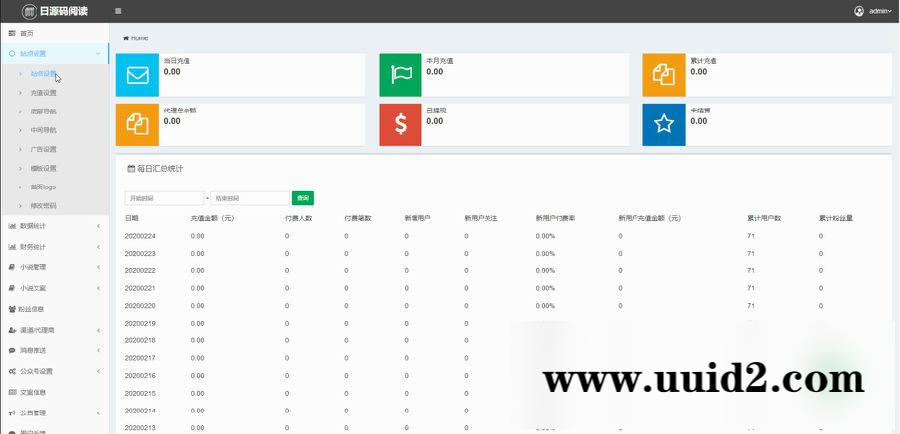Screen dimensions: 900x434
Task: Click the orange copy icon tile for 代理总余额
Action: point(137,125)
